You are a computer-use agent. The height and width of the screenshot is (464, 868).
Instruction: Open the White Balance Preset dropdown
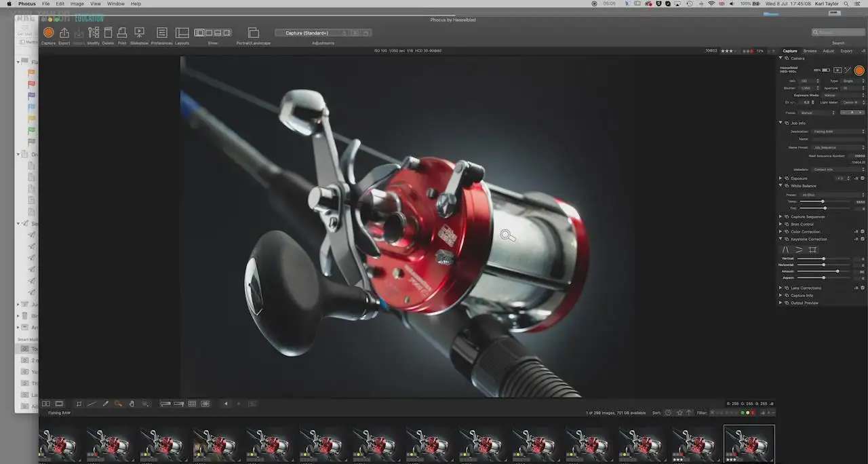tap(833, 195)
